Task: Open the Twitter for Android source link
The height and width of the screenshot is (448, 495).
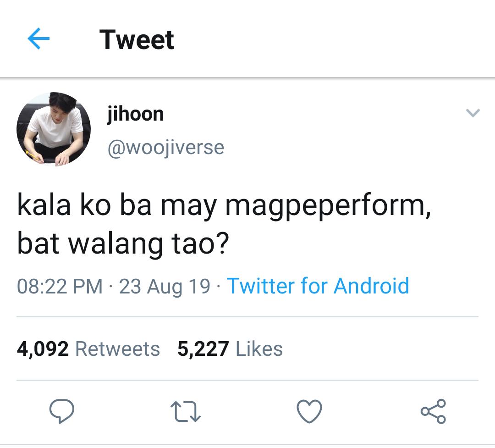Action: (318, 286)
